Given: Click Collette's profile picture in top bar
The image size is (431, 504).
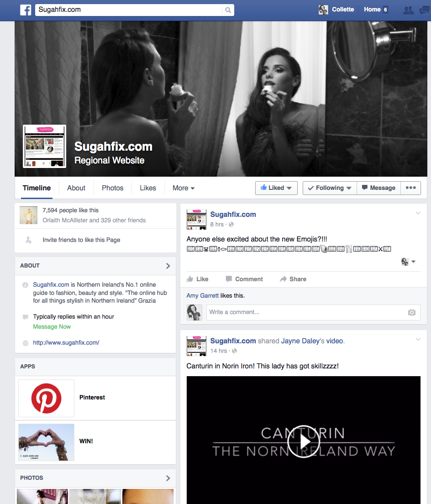Looking at the screenshot, I should pos(323,10).
